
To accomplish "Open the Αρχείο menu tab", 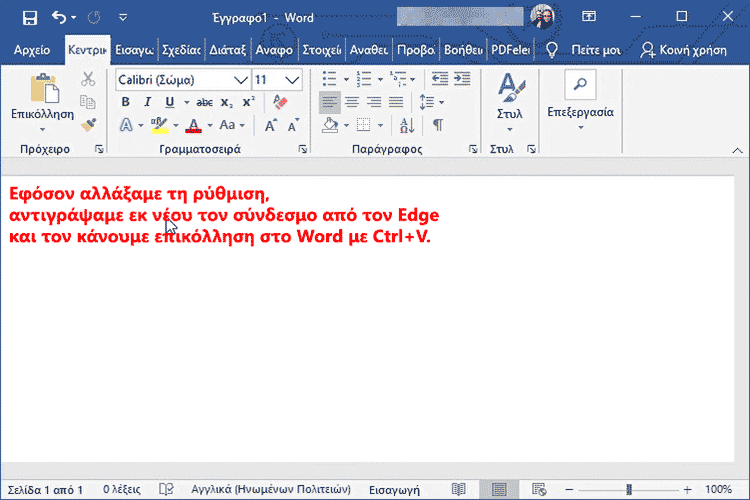I will [32, 50].
